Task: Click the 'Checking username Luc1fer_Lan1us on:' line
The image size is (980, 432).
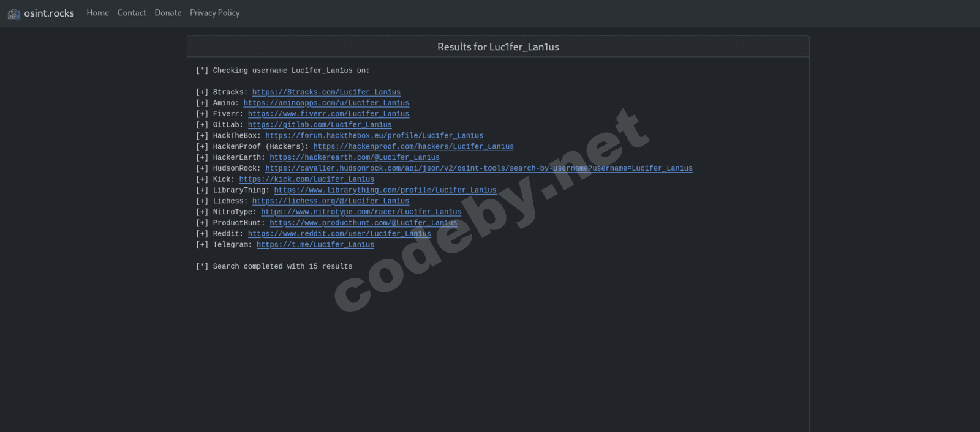Action: [x=282, y=70]
